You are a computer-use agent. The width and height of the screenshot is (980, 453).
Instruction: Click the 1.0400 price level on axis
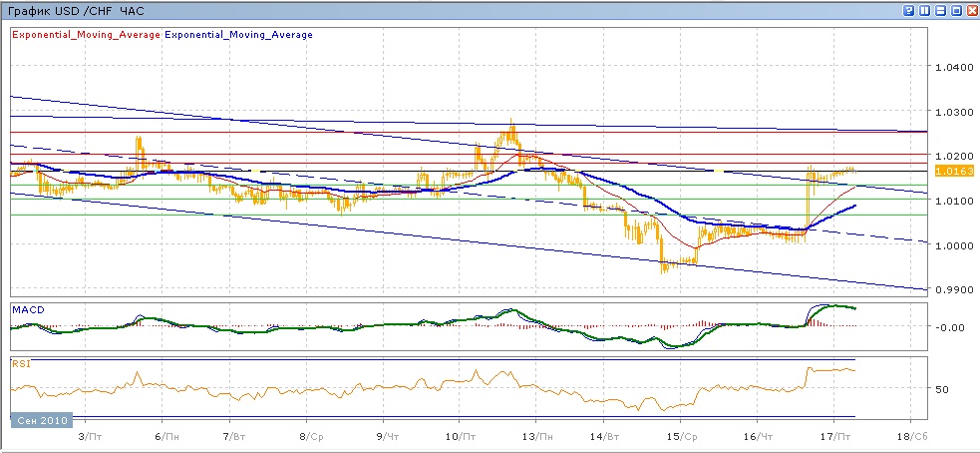(x=952, y=68)
